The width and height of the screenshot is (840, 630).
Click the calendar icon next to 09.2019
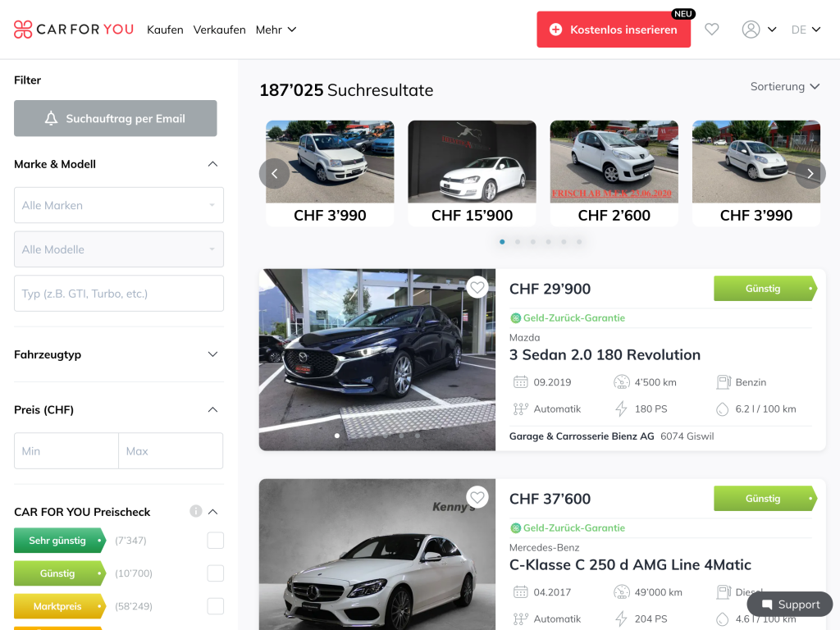(x=521, y=382)
